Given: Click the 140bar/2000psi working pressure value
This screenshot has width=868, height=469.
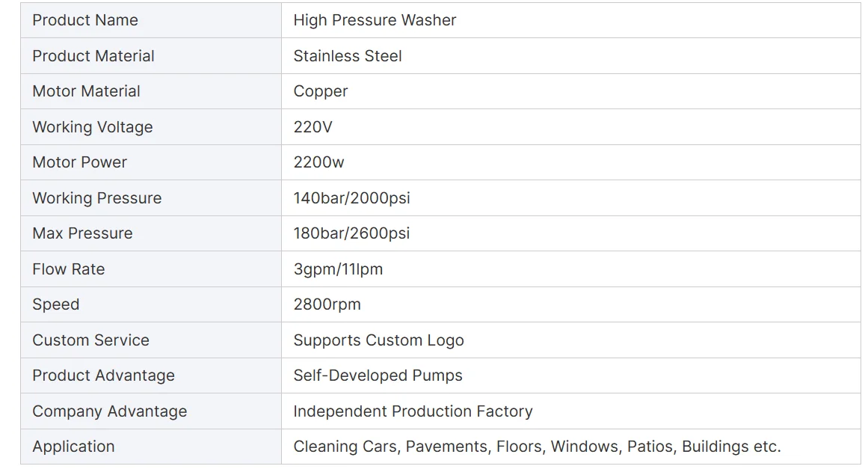Looking at the screenshot, I should 351,197.
